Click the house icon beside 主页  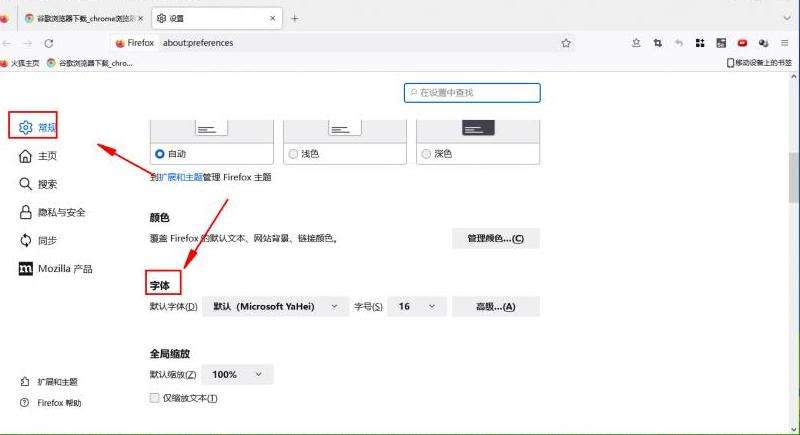pyautogui.click(x=25, y=156)
